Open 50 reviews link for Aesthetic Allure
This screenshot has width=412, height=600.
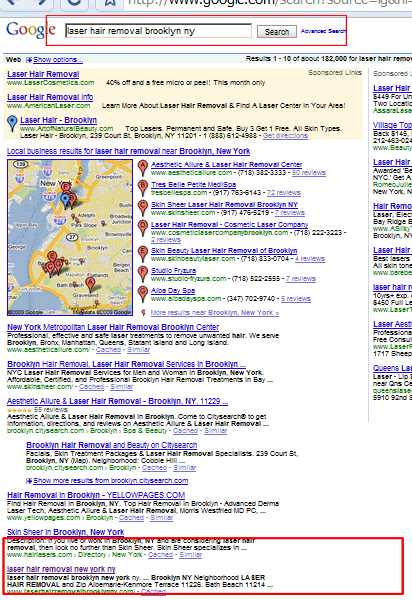click(x=309, y=173)
